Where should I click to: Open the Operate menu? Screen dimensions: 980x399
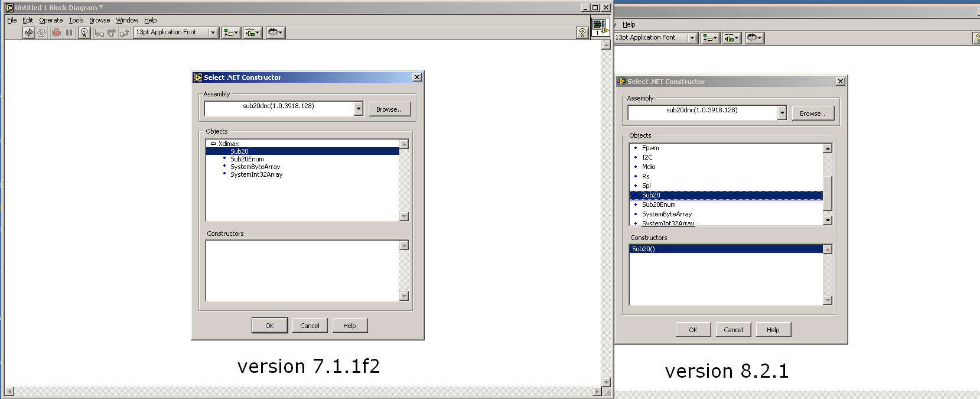pyautogui.click(x=51, y=20)
